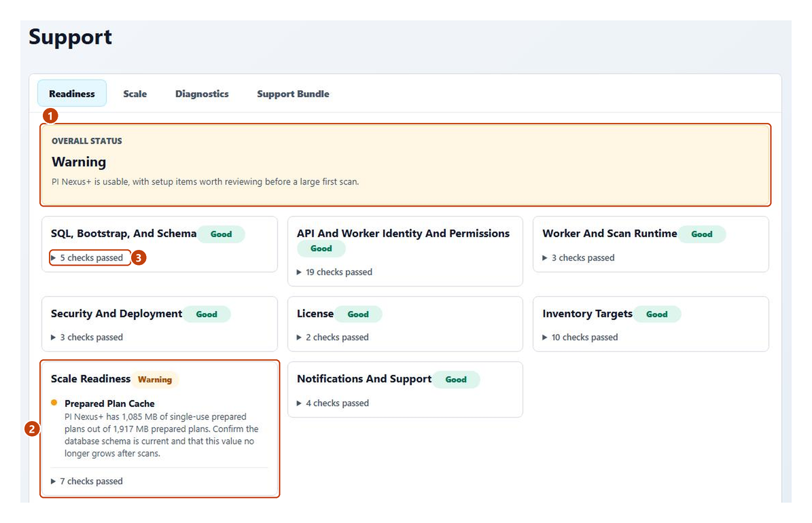The image size is (812, 523).
Task: Click the Good badge for Inventory Targets
Action: (x=656, y=314)
